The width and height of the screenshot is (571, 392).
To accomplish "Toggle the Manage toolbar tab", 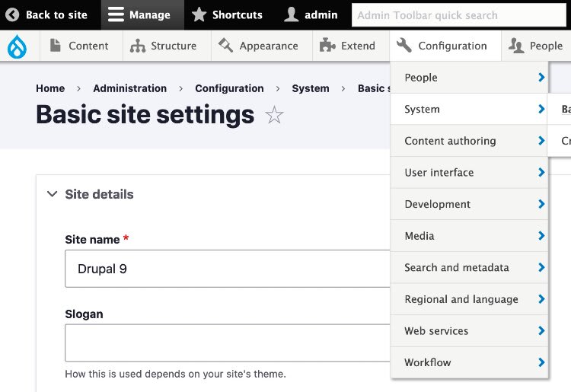I will tap(142, 15).
